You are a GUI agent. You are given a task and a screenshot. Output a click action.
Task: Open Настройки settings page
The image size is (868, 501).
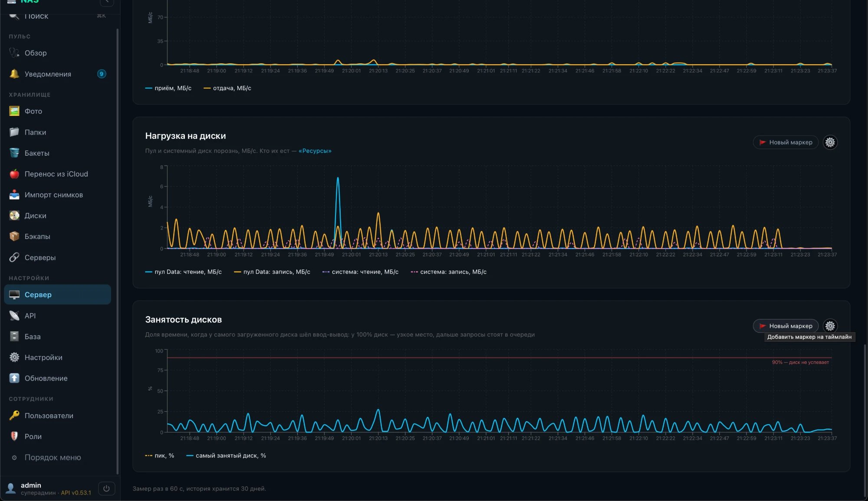coord(57,357)
